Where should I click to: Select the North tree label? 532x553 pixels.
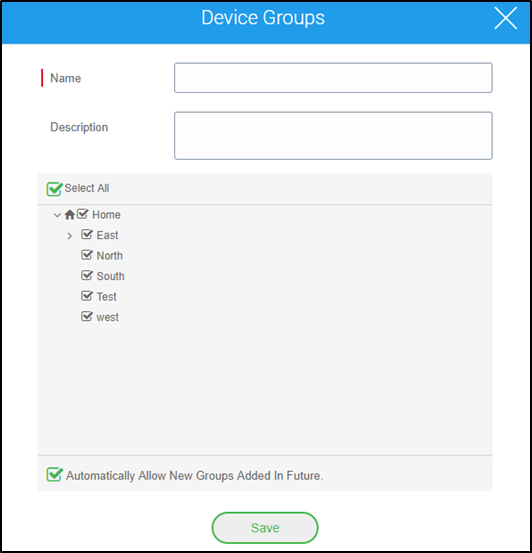click(x=110, y=256)
